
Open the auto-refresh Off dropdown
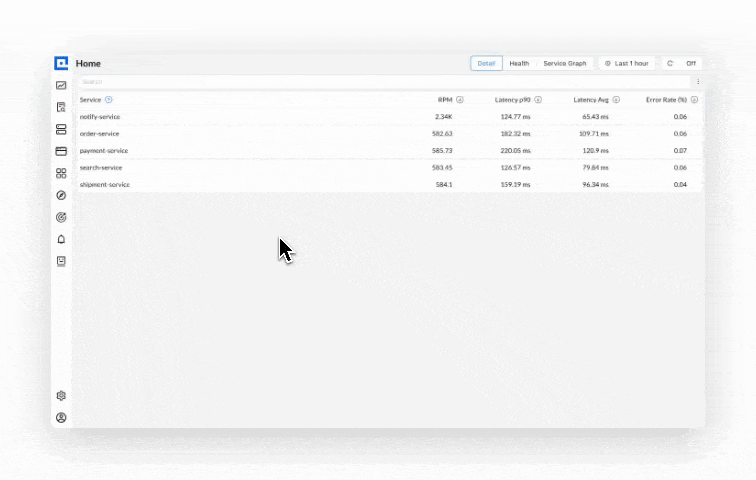[691, 63]
